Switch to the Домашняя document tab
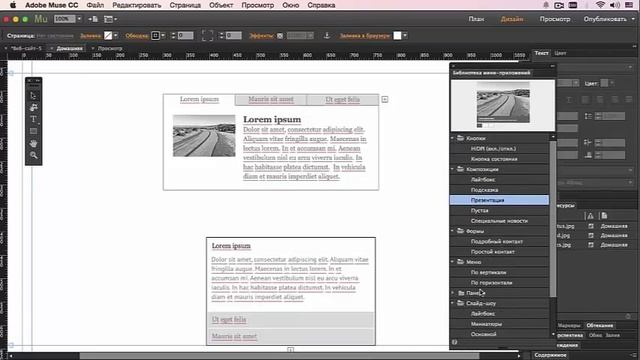The image size is (640, 360). click(69, 48)
